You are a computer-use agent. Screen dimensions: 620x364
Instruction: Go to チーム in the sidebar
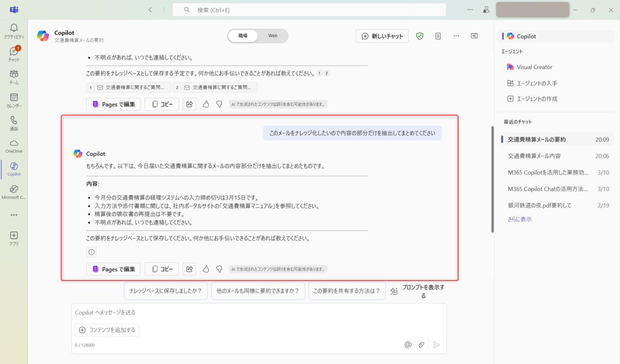14,77
